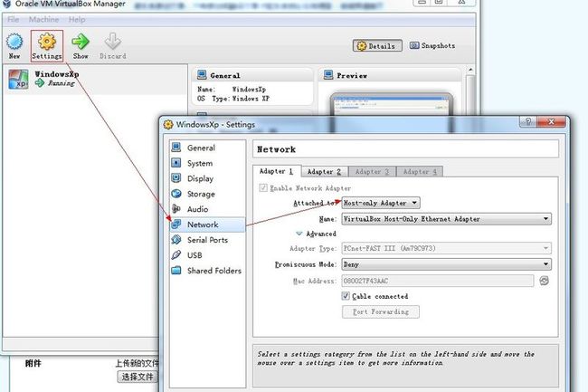
Task: Click the settings gear icon in Settings title
Action: pyautogui.click(x=168, y=124)
